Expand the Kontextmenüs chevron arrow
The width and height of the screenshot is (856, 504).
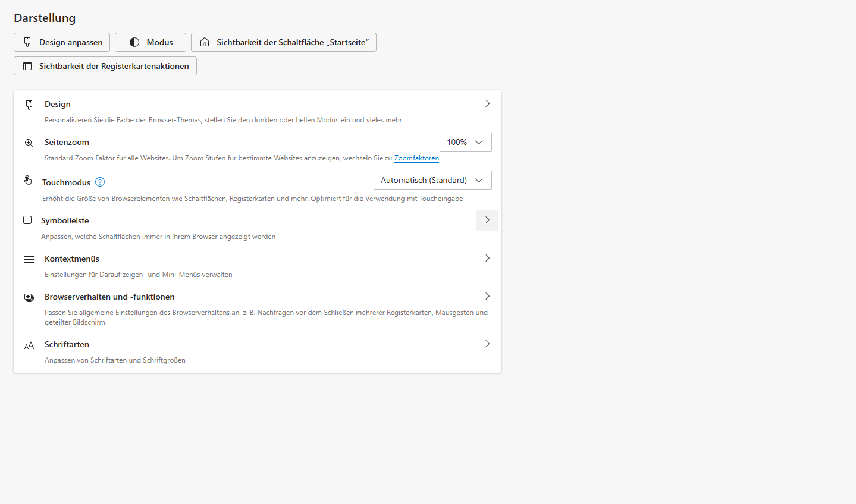(487, 258)
